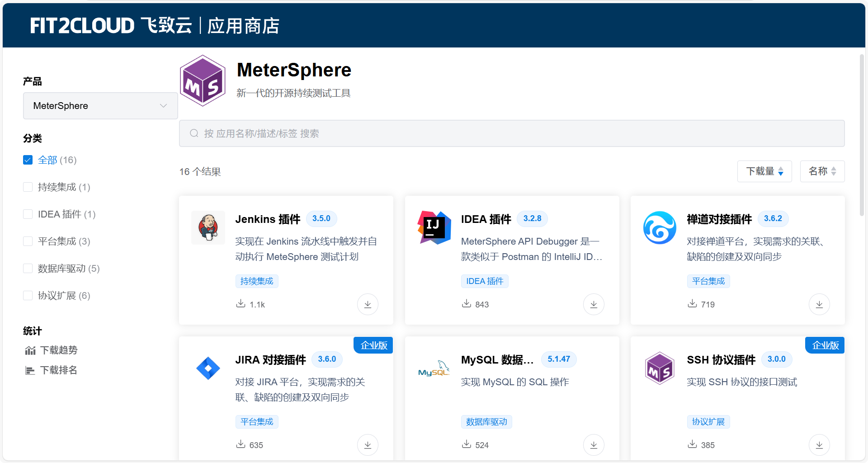Check the 协议扩展 (6) category

point(28,296)
